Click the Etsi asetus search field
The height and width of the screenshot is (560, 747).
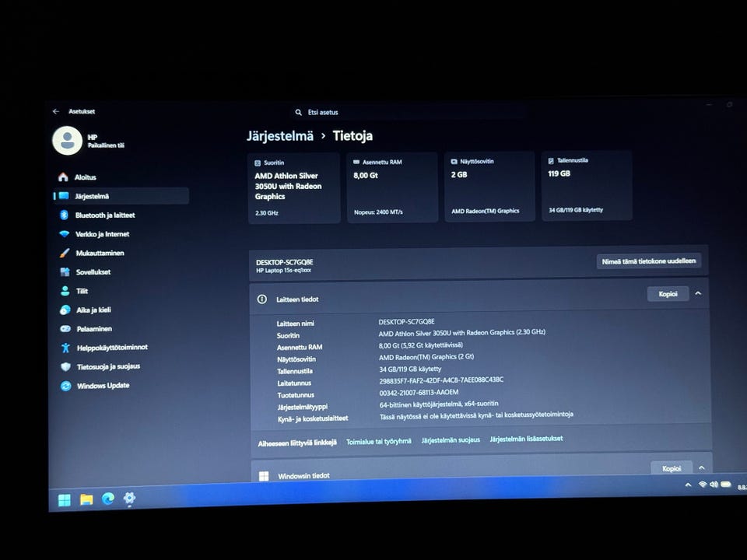tap(410, 112)
